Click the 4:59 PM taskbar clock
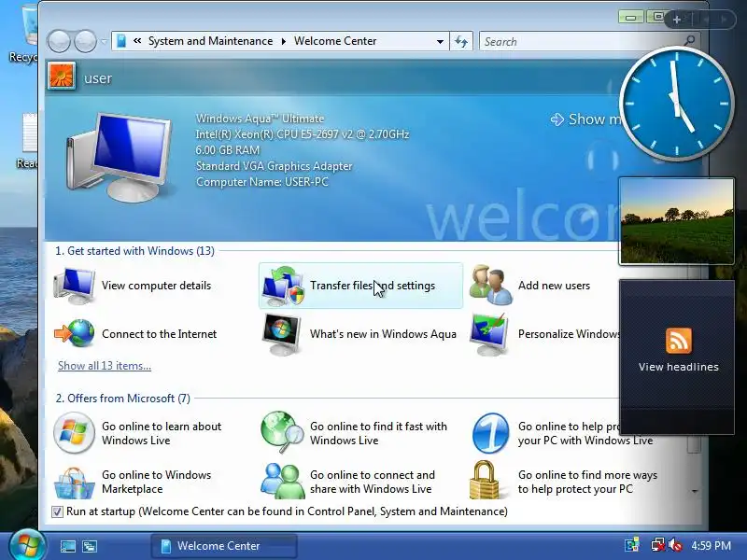 click(711, 546)
